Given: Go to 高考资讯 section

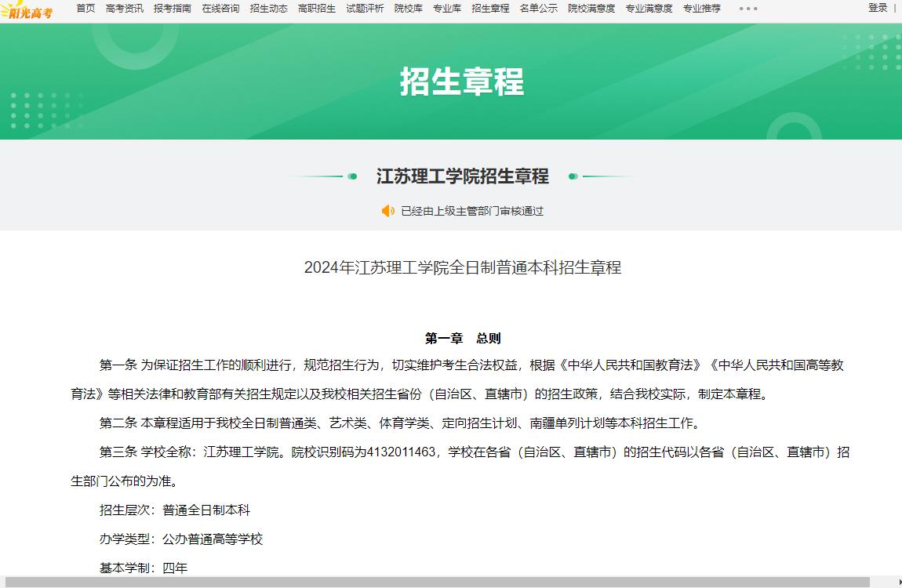Looking at the screenshot, I should pos(124,9).
